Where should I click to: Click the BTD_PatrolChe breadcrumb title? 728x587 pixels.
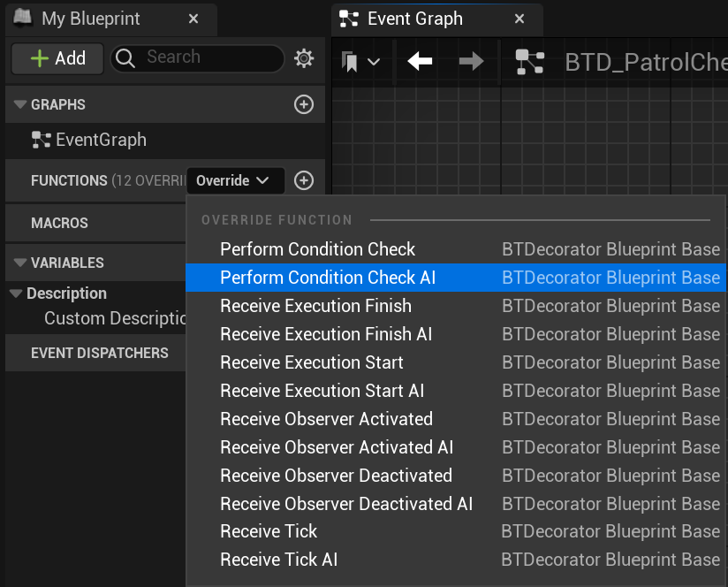(647, 62)
